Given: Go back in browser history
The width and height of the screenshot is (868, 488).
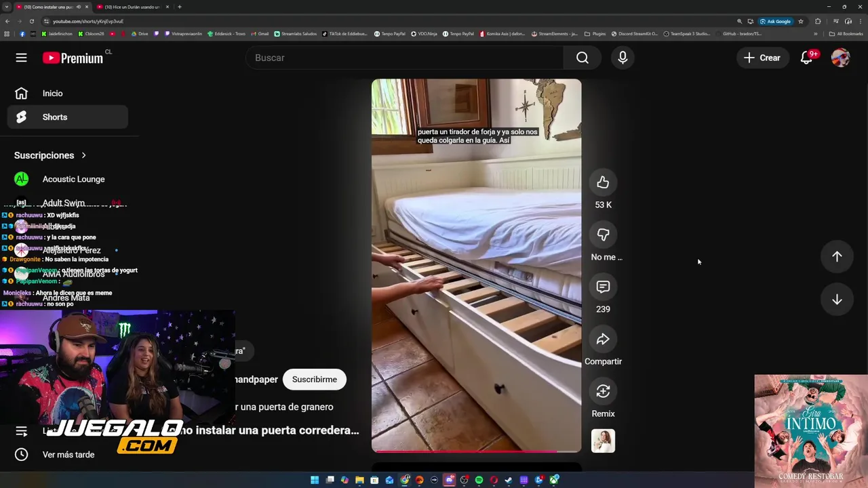Looking at the screenshot, I should click(x=7, y=21).
